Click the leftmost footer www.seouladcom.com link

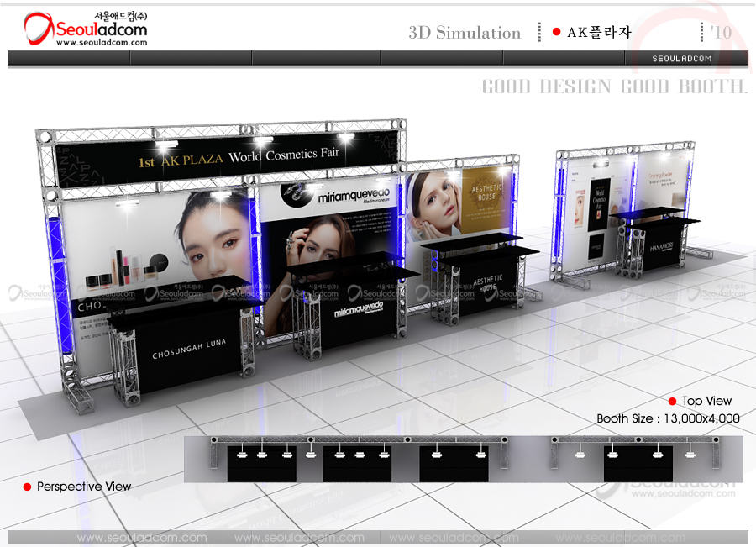[141, 537]
